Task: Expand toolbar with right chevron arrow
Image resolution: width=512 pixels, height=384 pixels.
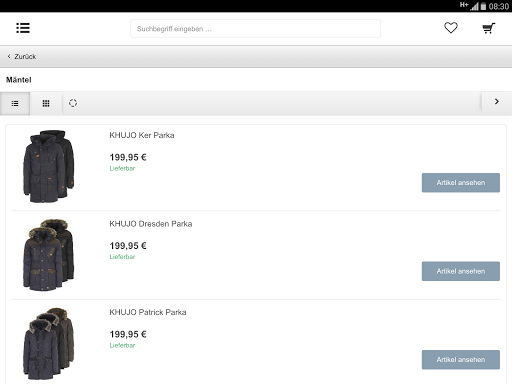Action: tap(497, 102)
